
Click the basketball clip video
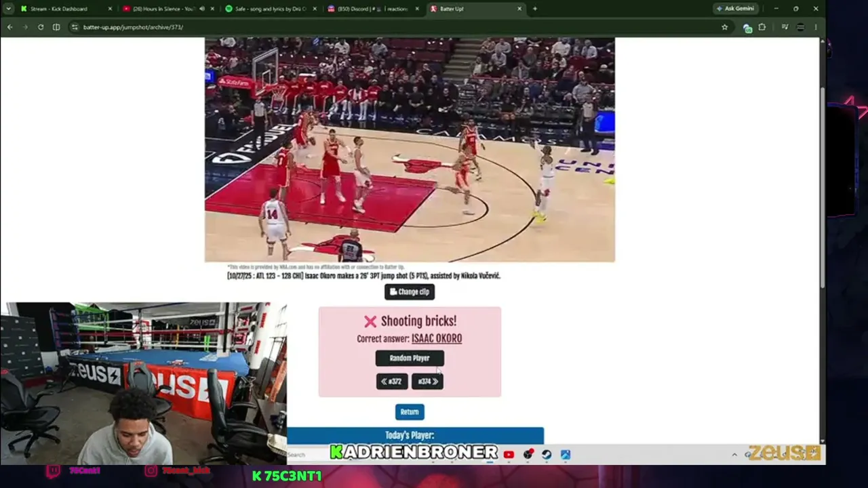tap(410, 150)
